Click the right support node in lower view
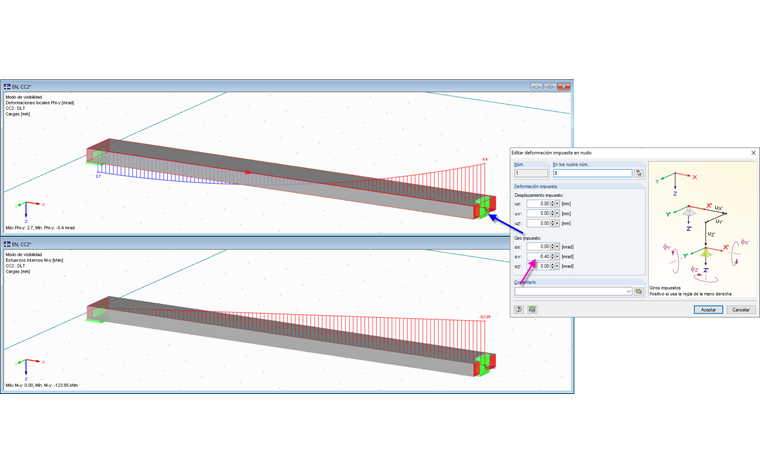This screenshot has height=473, width=760. click(x=485, y=364)
